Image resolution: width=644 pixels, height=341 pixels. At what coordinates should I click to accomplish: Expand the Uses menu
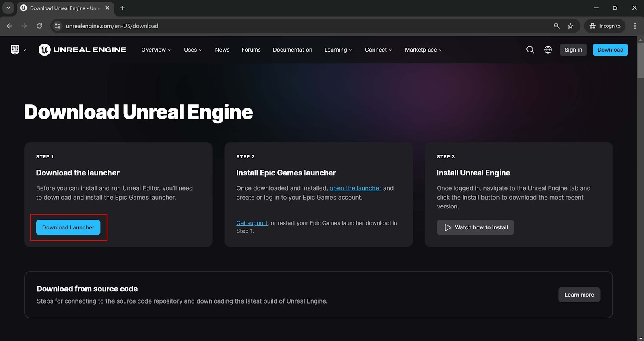pos(193,50)
